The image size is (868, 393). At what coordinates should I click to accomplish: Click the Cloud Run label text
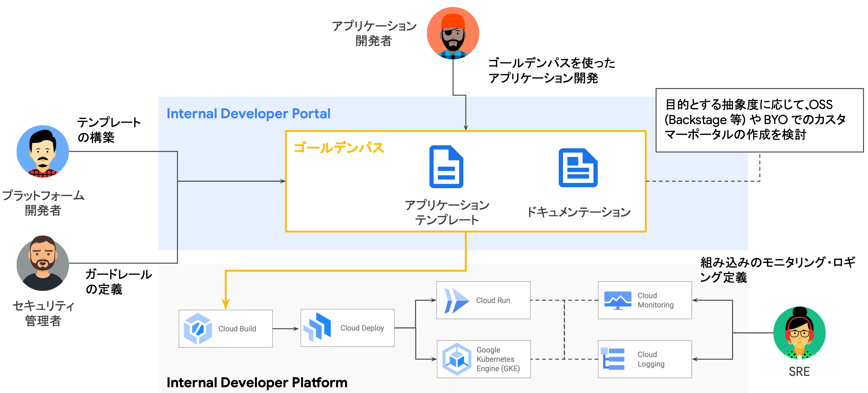tap(493, 300)
